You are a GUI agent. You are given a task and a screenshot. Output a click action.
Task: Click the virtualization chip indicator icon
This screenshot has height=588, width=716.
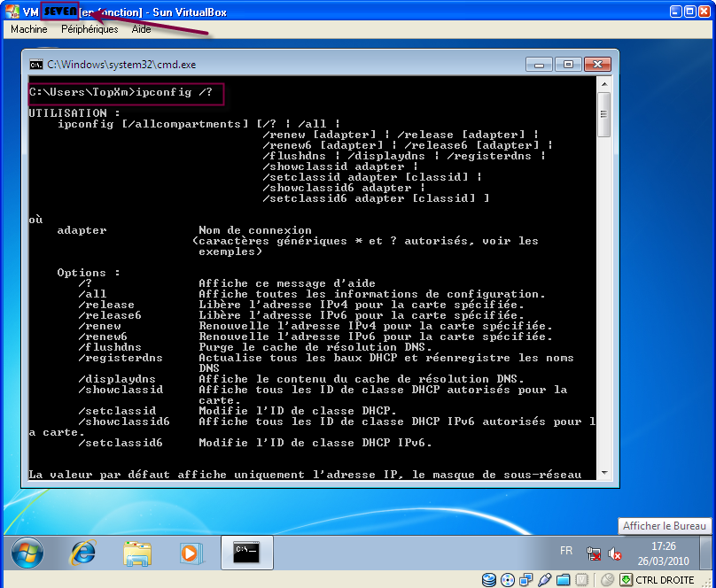click(581, 579)
